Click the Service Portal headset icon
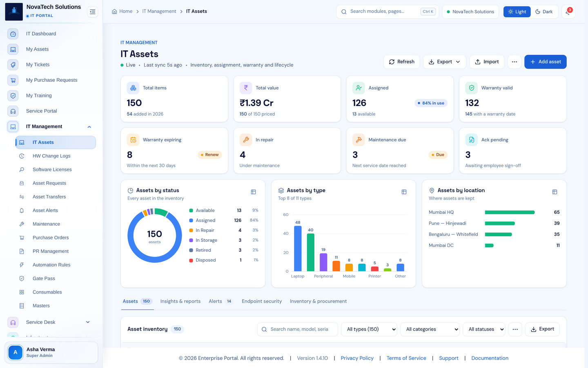 [x=13, y=111]
